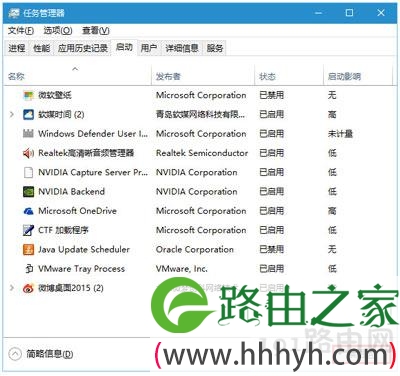
Task: Click the Realtek Semiconductor publisher cell
Action: (202, 153)
